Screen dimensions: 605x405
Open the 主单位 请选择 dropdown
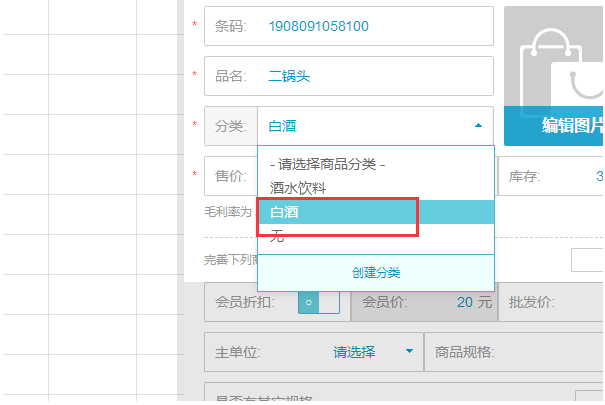point(372,352)
